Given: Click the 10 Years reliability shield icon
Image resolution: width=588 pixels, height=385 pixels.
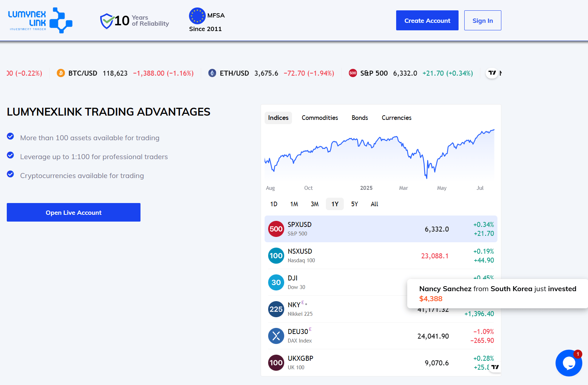Looking at the screenshot, I should (x=107, y=21).
